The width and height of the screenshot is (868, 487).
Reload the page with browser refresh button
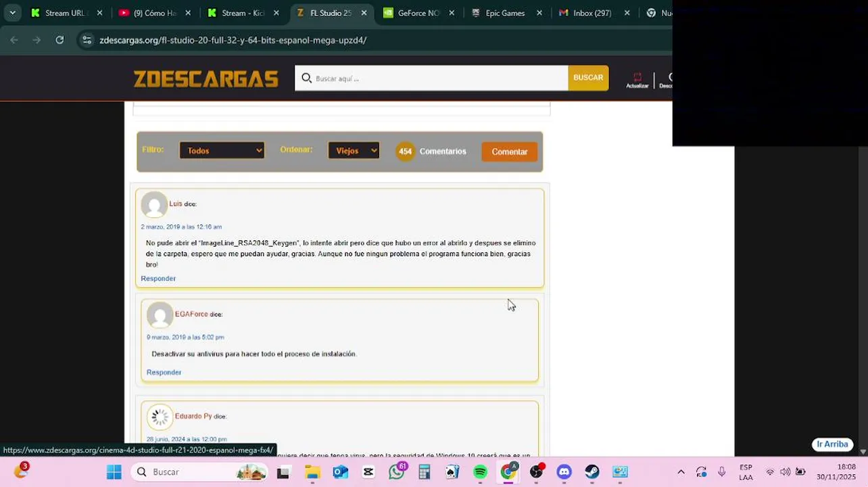59,40
